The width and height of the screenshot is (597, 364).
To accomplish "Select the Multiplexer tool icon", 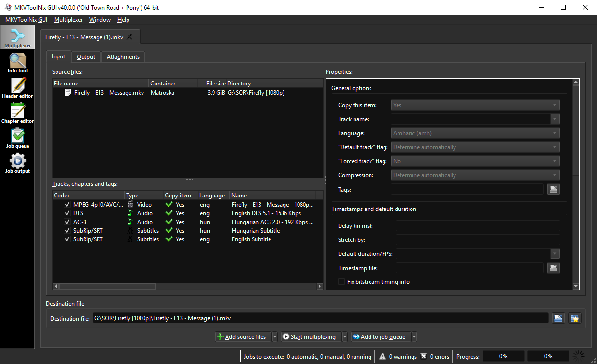I will tap(17, 38).
